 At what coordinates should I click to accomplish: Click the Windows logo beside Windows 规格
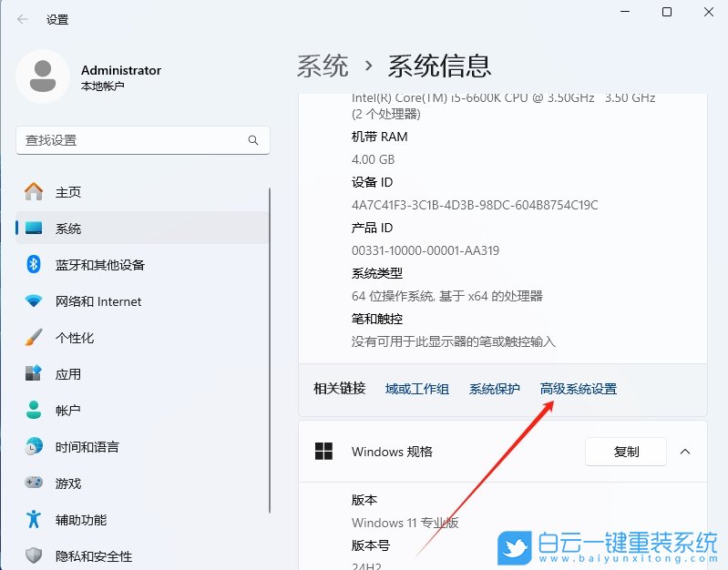tap(323, 451)
